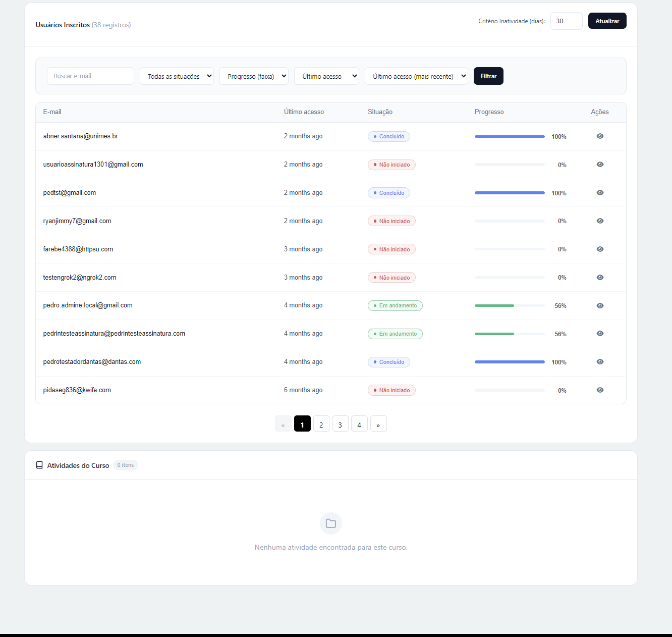View details for abner.santana@unimes.br

(600, 136)
